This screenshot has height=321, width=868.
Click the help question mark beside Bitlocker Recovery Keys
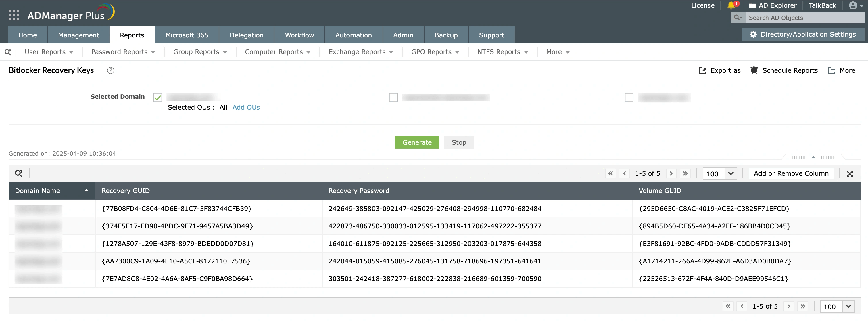(x=111, y=70)
